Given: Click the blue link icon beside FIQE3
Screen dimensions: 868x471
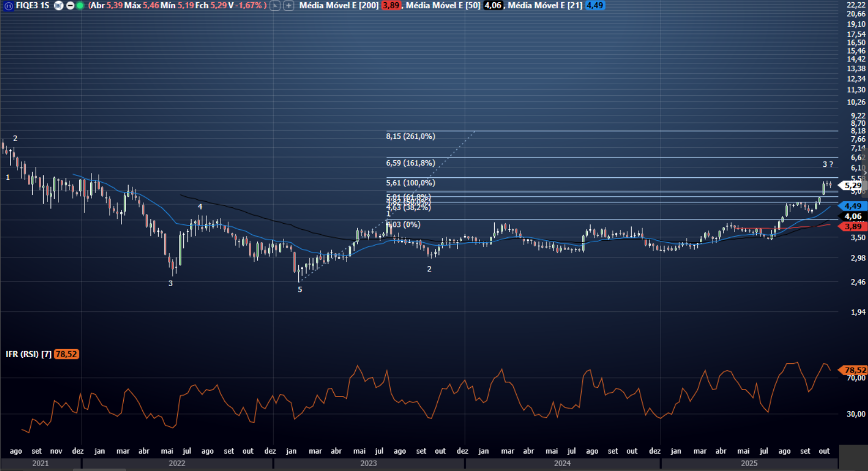Looking at the screenshot, I should pyautogui.click(x=8, y=5).
